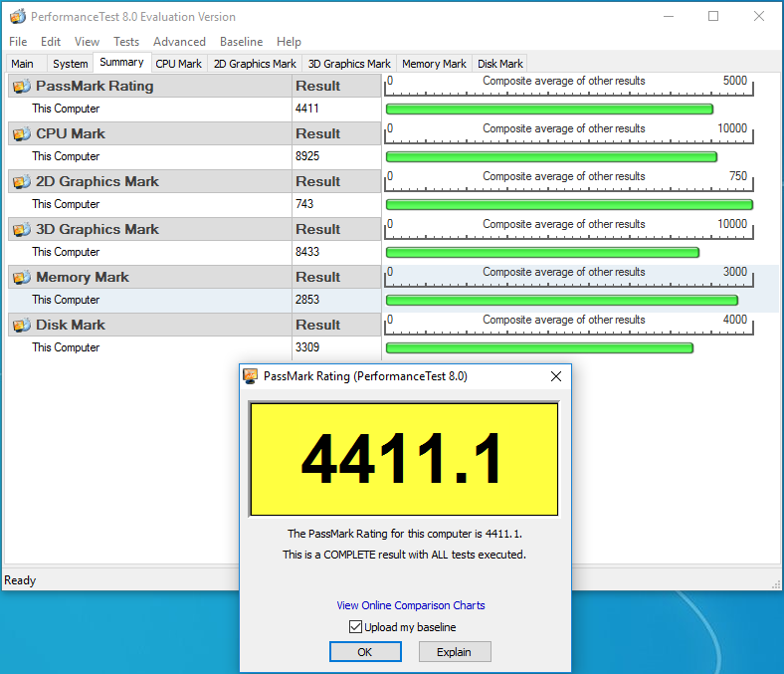The image size is (784, 674).
Task: Click OK in the PassMark Rating dialog
Action: pyautogui.click(x=365, y=652)
